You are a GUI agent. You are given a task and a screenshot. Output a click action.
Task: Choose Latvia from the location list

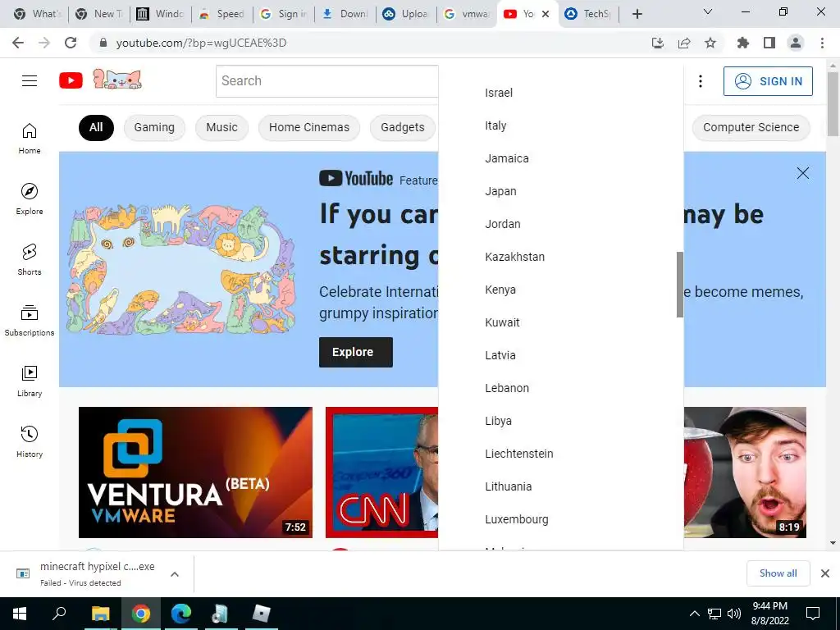[561, 355]
